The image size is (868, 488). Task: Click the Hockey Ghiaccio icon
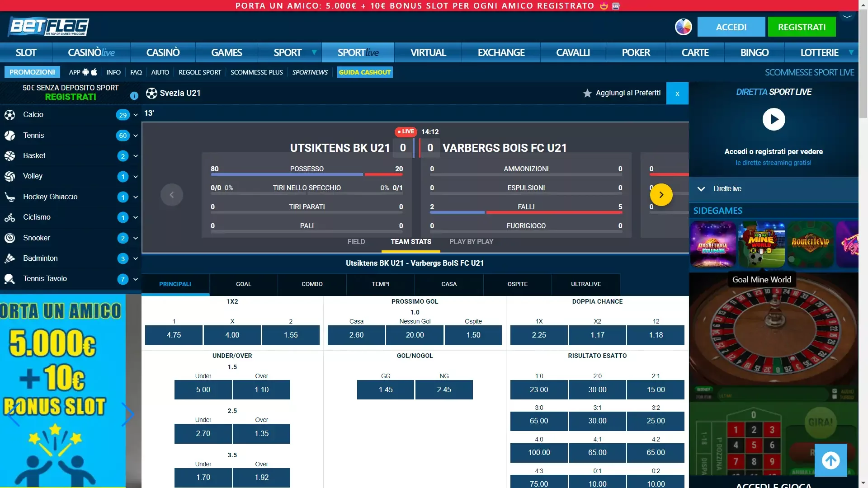click(x=10, y=197)
